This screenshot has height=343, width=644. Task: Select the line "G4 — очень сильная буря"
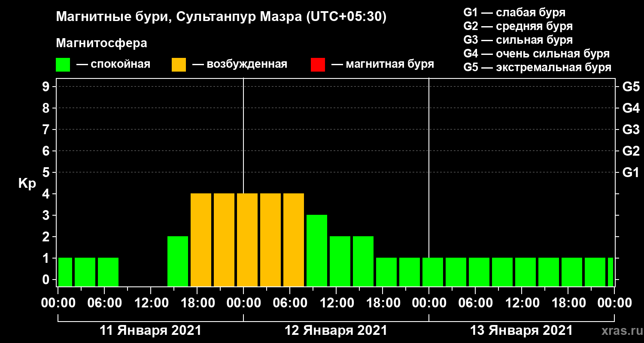coord(537,54)
